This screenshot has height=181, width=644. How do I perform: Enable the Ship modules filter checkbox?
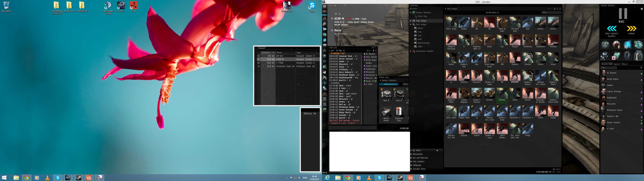pos(411,162)
